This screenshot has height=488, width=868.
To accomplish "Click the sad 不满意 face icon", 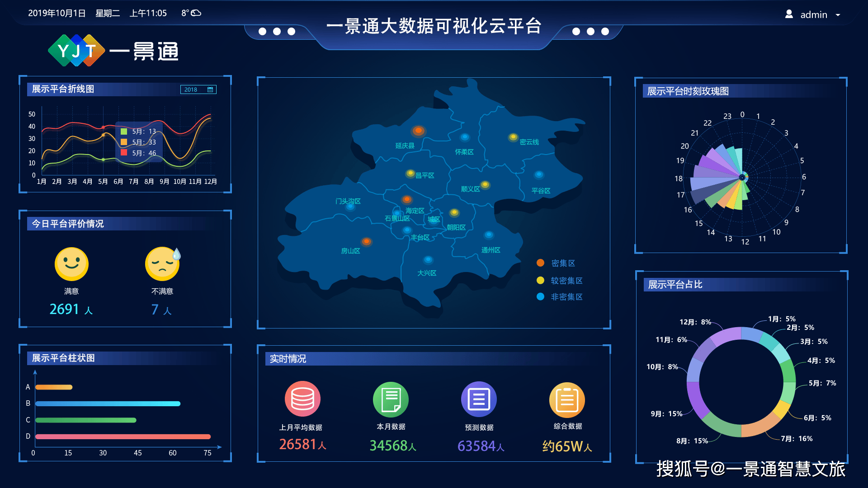I will [162, 264].
